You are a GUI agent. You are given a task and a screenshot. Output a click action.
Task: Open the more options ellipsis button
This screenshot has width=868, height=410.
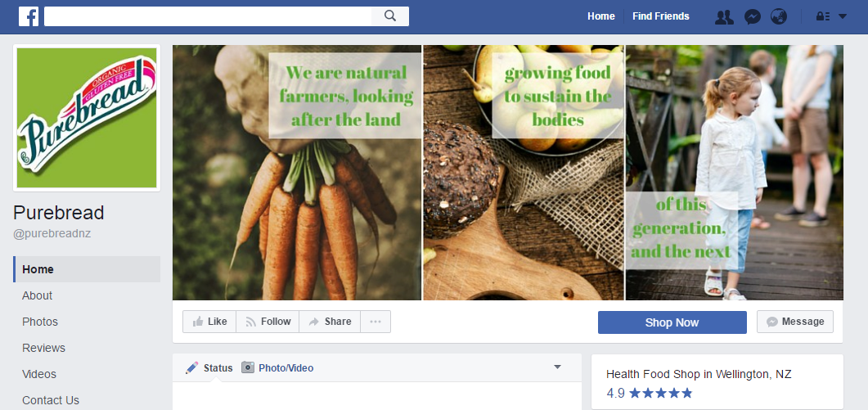(x=376, y=322)
